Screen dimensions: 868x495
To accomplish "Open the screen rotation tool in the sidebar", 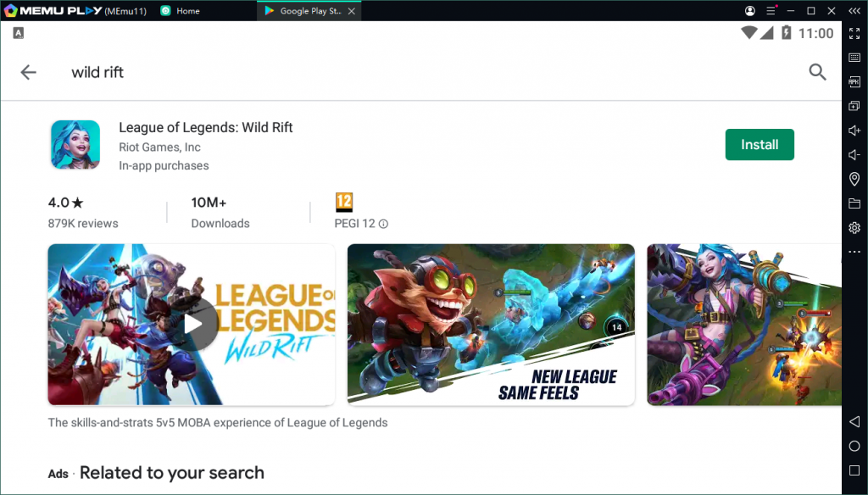I will [854, 106].
